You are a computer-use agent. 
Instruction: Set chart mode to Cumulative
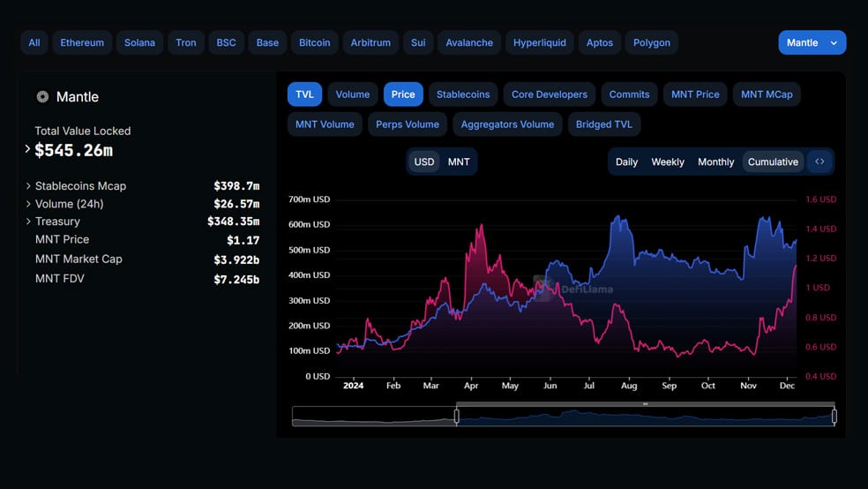coord(773,162)
